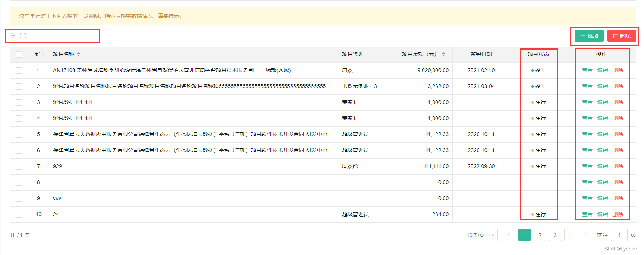Click the 项目经理 column header
The width and height of the screenshot is (644, 255).
[353, 54]
